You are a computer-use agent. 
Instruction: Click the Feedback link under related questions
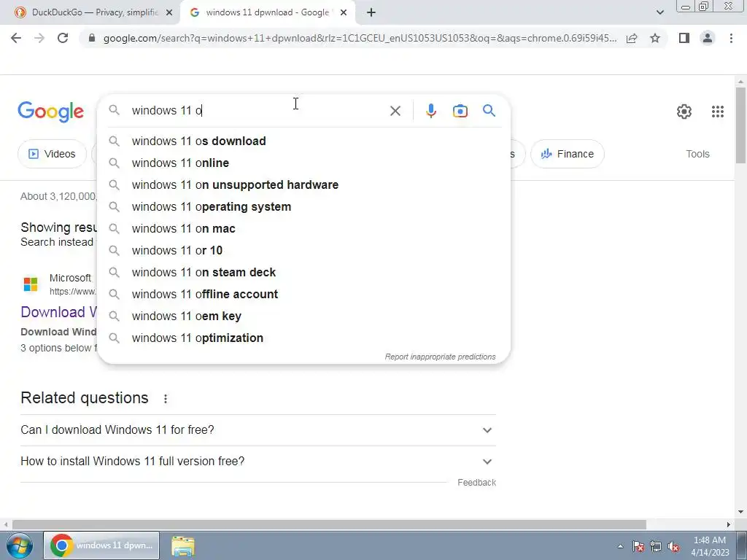pos(476,483)
